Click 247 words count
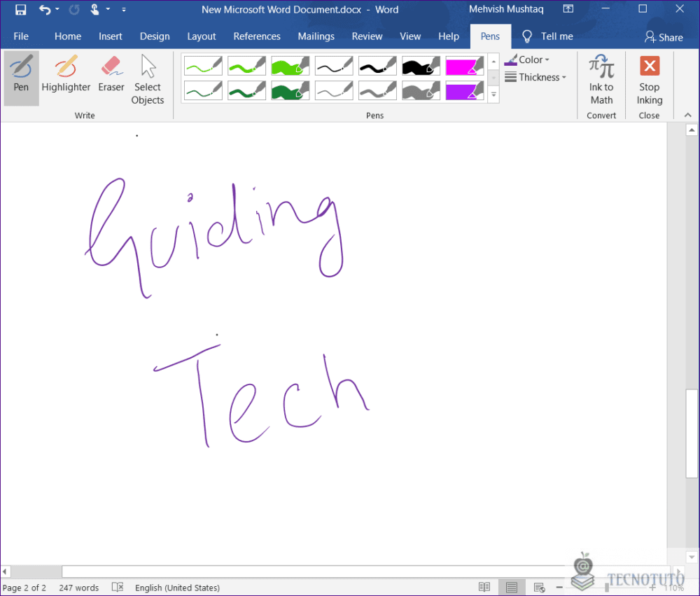This screenshot has width=700, height=596. 79,588
